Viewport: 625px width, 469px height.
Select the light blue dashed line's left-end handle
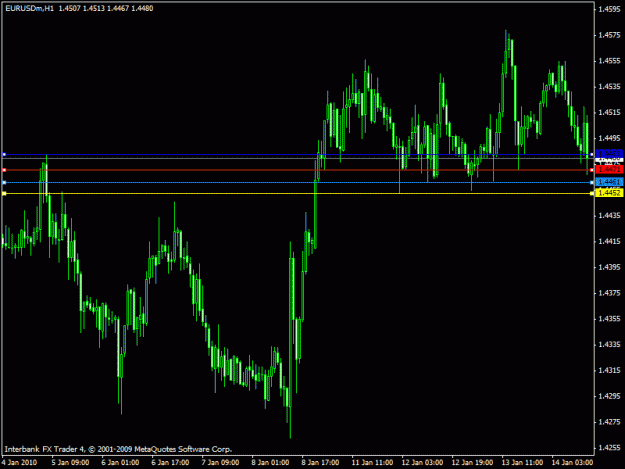(x=4, y=182)
